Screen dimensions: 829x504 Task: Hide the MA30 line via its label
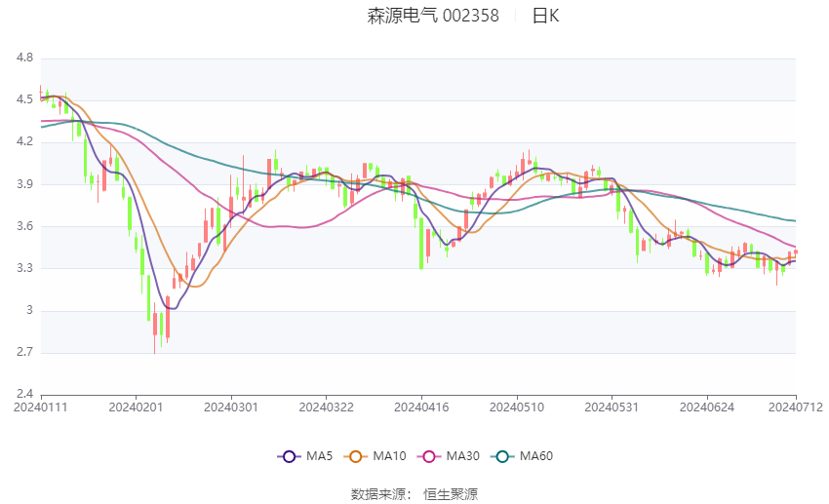pyautogui.click(x=462, y=456)
